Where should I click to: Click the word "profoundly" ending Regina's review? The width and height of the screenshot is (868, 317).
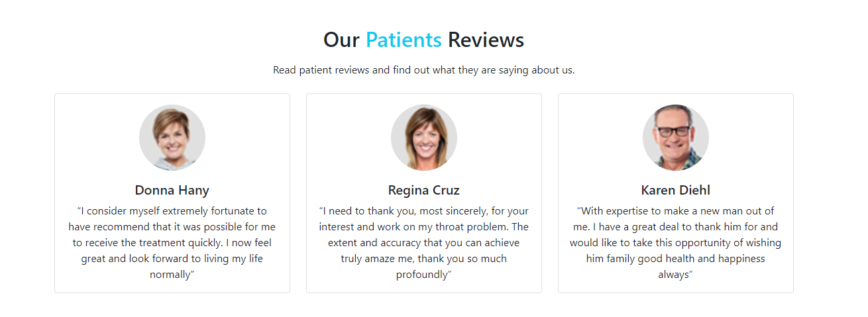[423, 275]
